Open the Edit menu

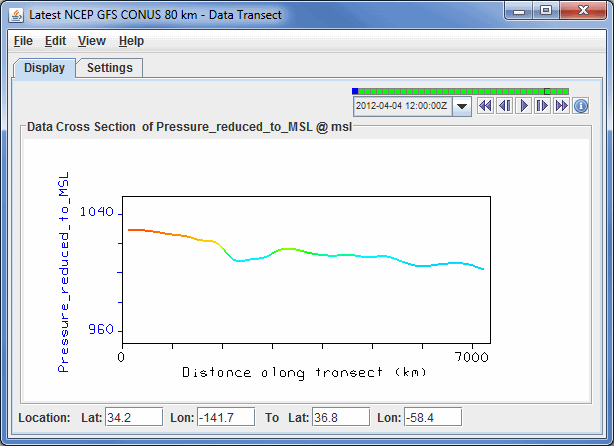pyautogui.click(x=55, y=41)
